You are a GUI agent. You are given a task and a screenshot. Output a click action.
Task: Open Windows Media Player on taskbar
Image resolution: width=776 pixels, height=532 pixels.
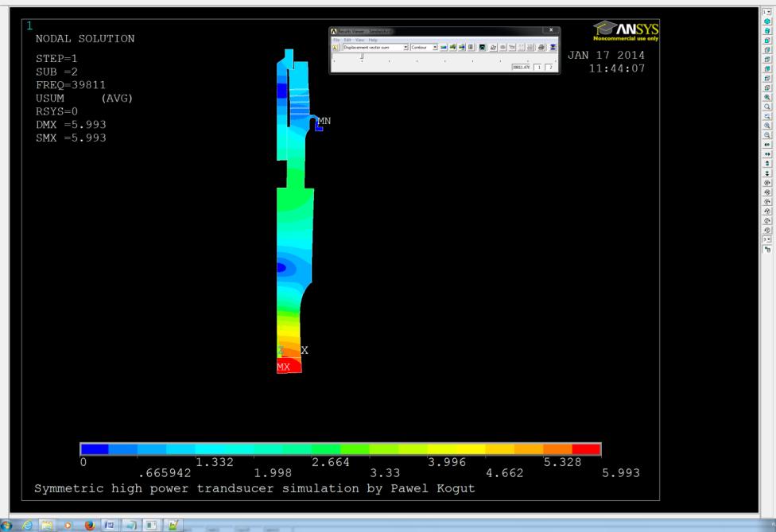point(68,526)
